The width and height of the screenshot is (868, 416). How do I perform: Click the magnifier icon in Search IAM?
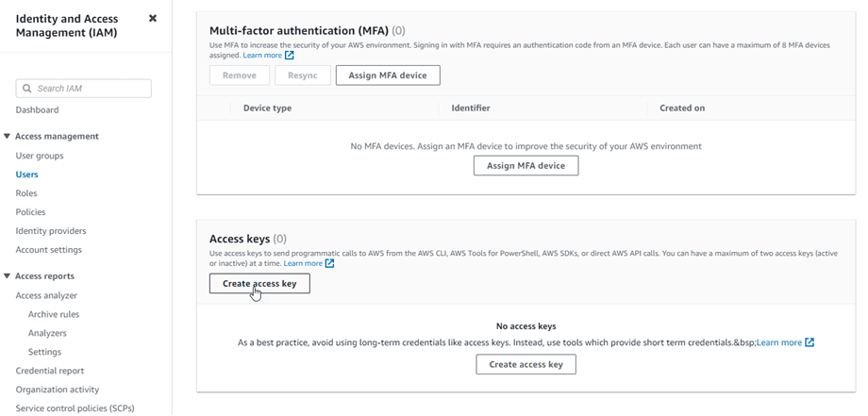coord(26,89)
